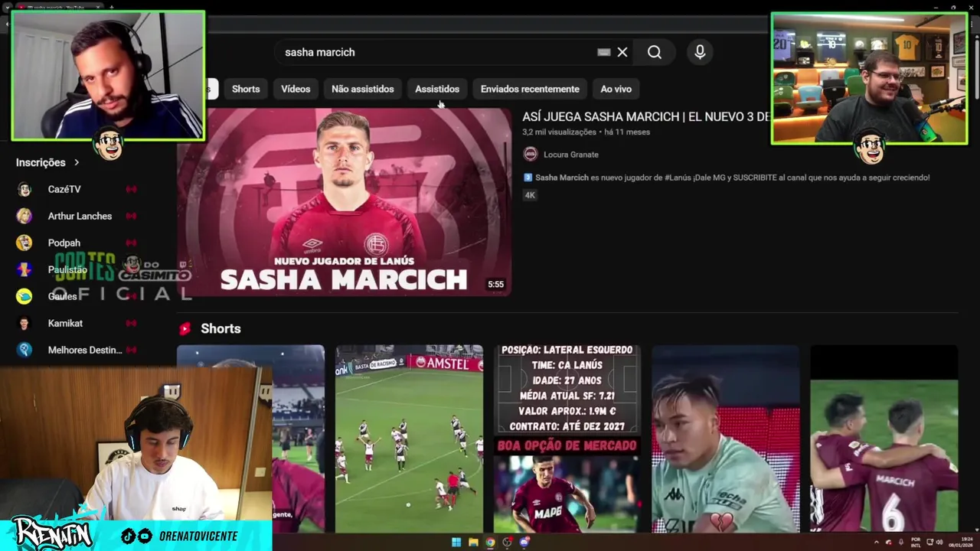Open the on-screen keyboard icon in search bar
This screenshot has height=551, width=980.
604,52
